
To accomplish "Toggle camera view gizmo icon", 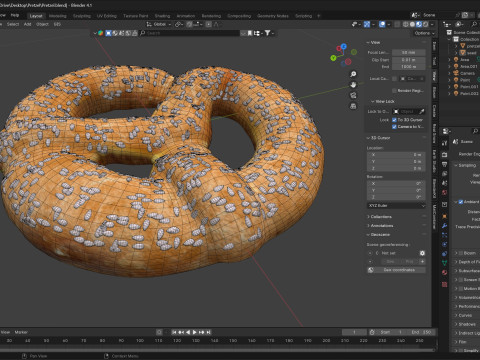I will [x=353, y=95].
